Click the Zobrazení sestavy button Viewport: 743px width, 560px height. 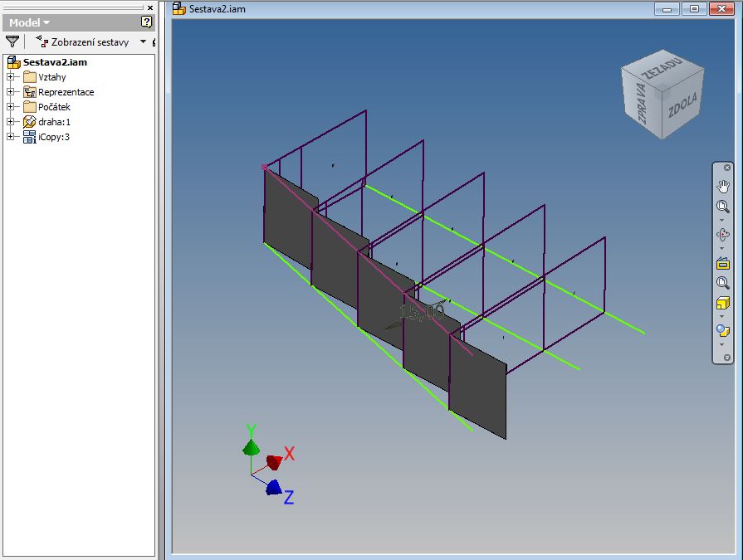point(83,41)
